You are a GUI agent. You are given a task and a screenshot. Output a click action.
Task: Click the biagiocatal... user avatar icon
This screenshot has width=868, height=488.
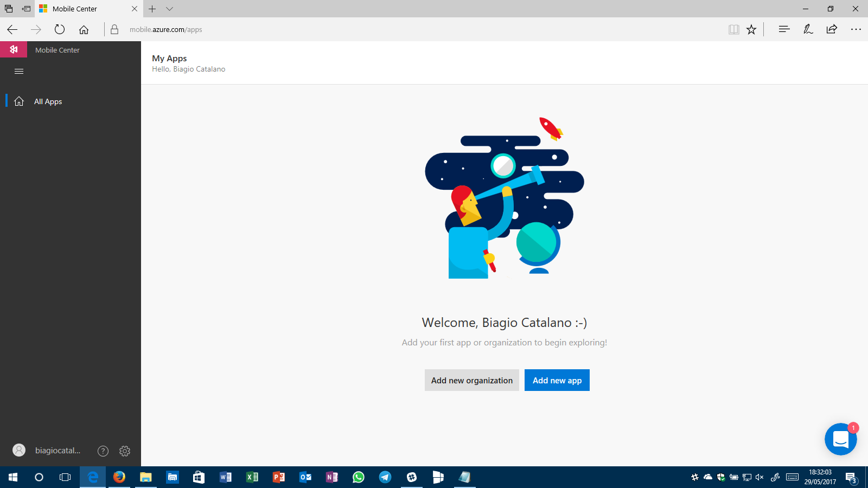click(x=19, y=450)
